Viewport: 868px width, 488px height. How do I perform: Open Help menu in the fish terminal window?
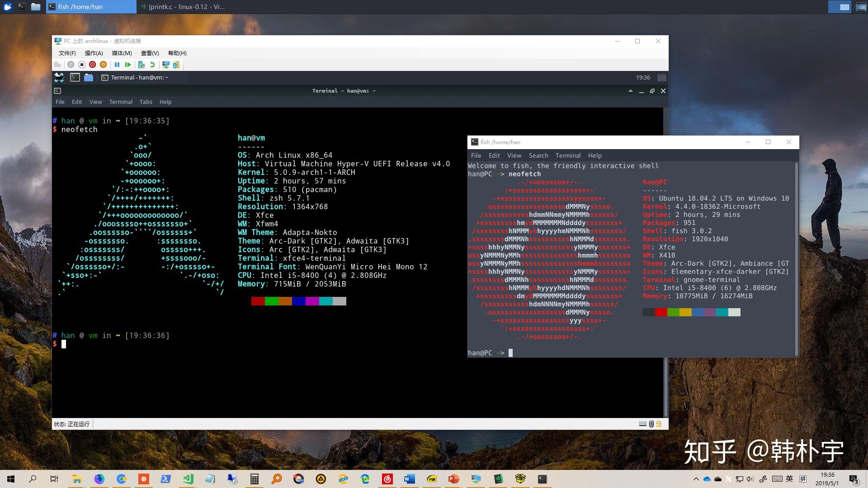pyautogui.click(x=595, y=155)
